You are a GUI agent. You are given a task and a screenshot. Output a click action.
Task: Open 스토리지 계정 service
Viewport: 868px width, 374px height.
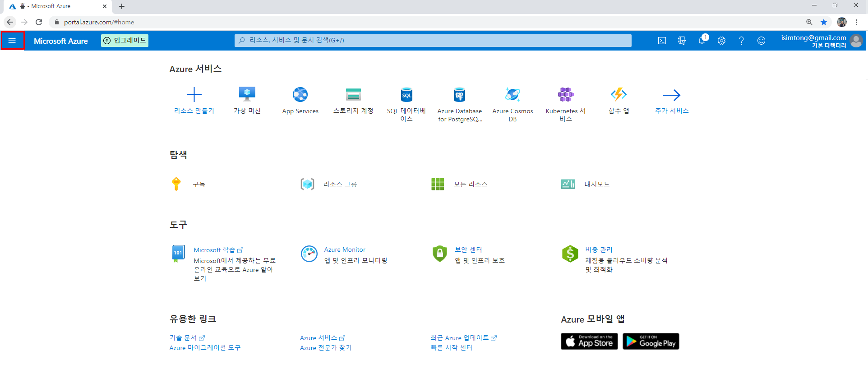353,101
